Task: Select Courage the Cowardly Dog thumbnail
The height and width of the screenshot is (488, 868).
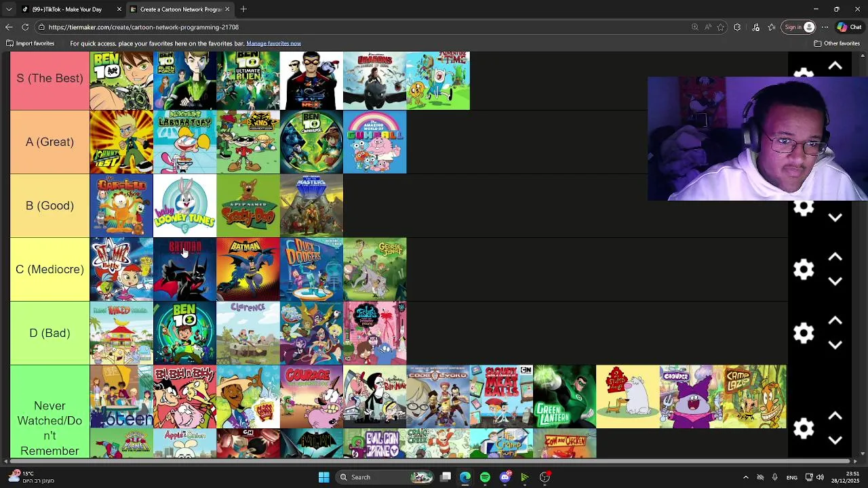Action: (x=311, y=396)
